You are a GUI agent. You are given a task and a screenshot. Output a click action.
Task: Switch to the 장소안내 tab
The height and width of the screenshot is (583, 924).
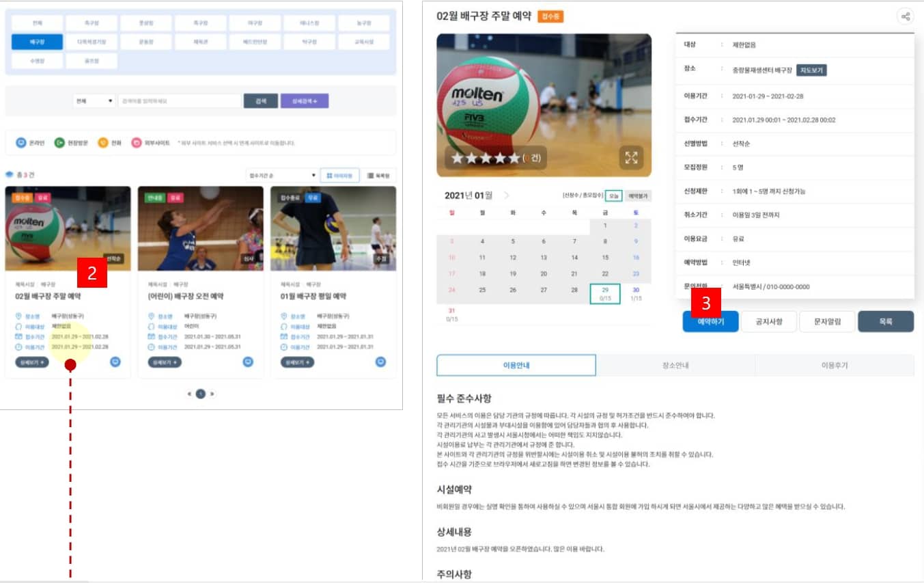tap(675, 365)
